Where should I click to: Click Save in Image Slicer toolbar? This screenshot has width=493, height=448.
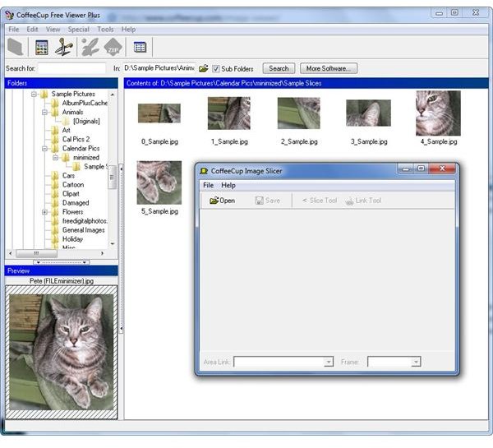268,201
